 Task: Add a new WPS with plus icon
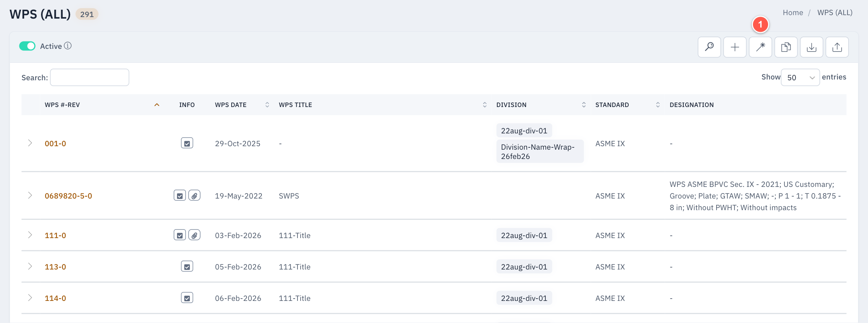pyautogui.click(x=735, y=47)
